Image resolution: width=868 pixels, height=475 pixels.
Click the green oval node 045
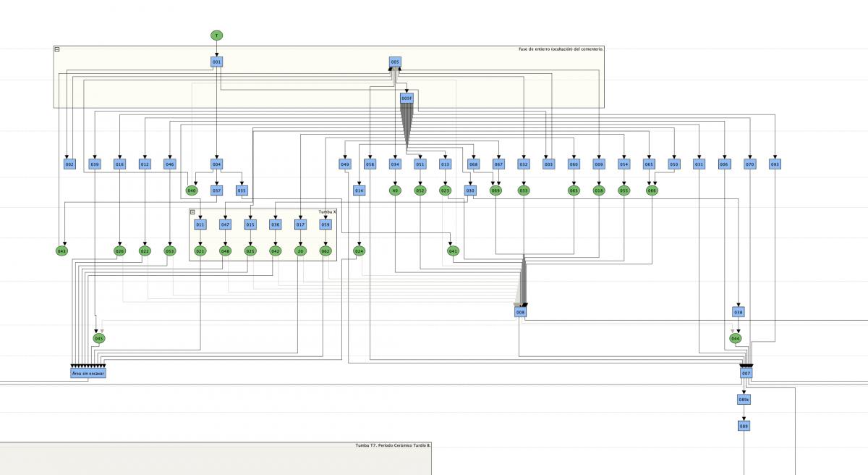coord(99,338)
